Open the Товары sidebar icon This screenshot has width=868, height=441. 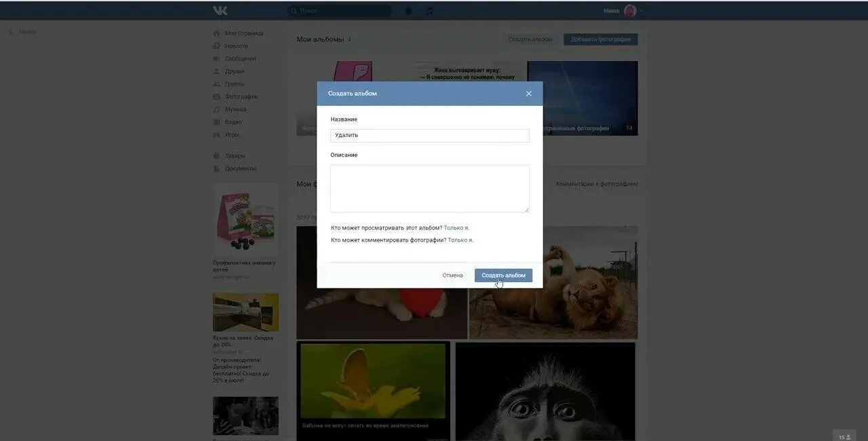pos(217,155)
